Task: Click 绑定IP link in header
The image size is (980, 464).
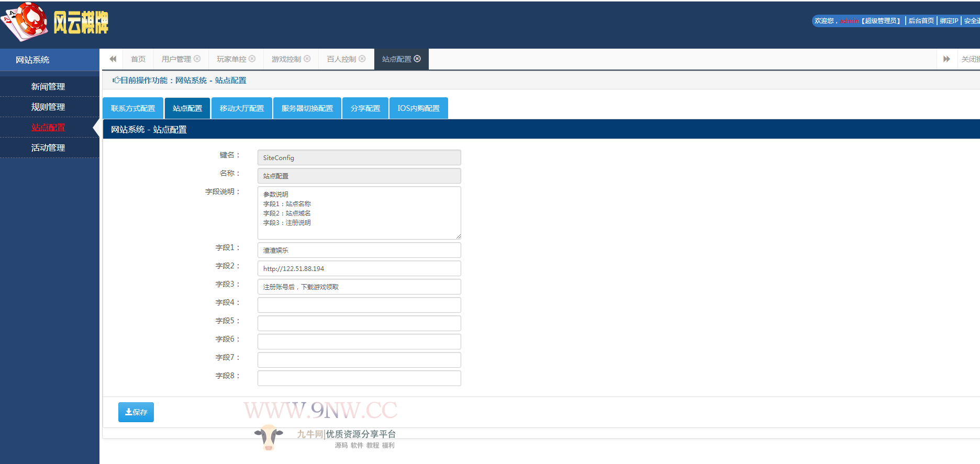Action: tap(949, 21)
